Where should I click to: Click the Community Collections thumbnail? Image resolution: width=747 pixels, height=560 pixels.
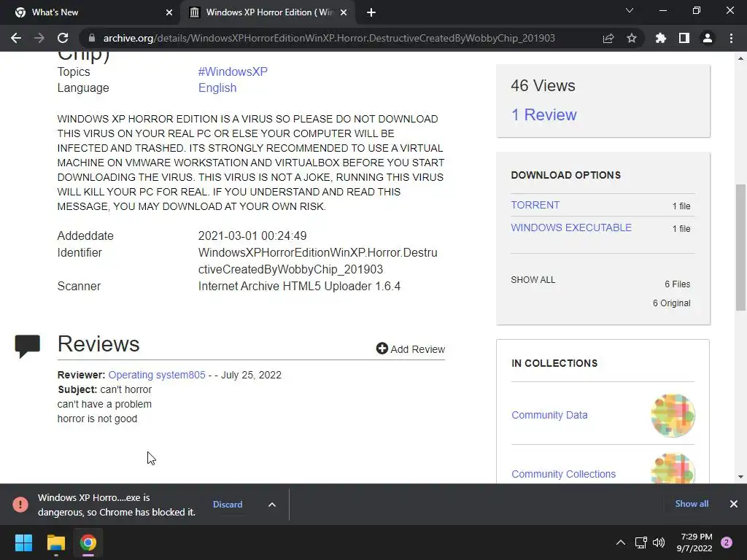[673, 469]
